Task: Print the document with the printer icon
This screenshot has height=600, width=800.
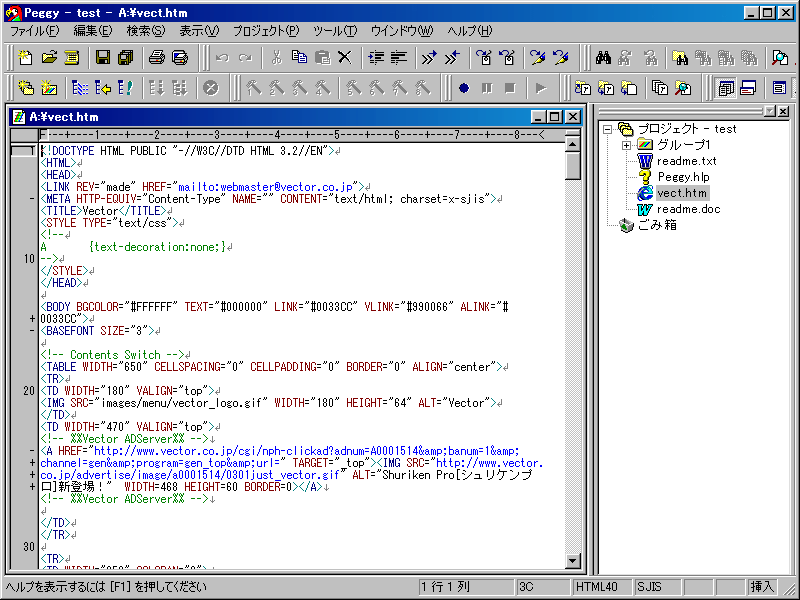Action: click(157, 58)
